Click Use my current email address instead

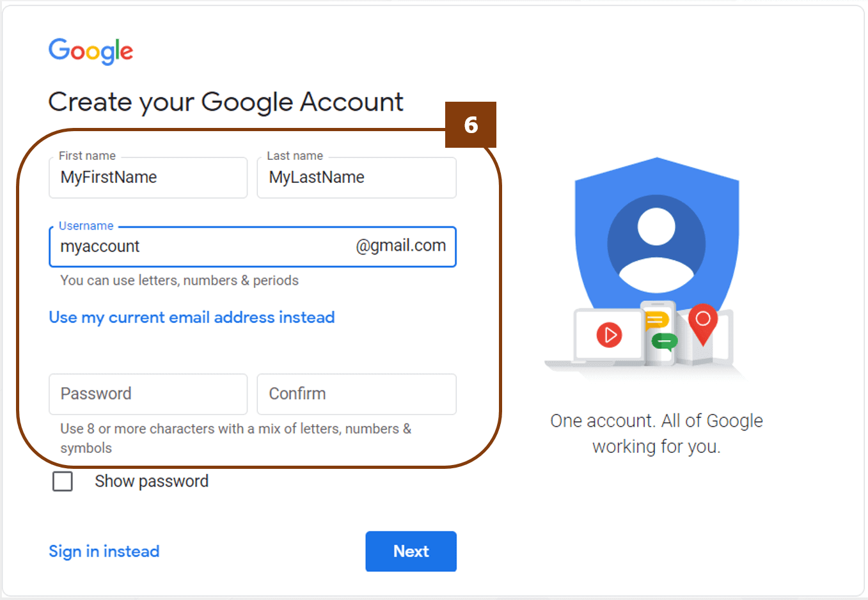(x=192, y=317)
